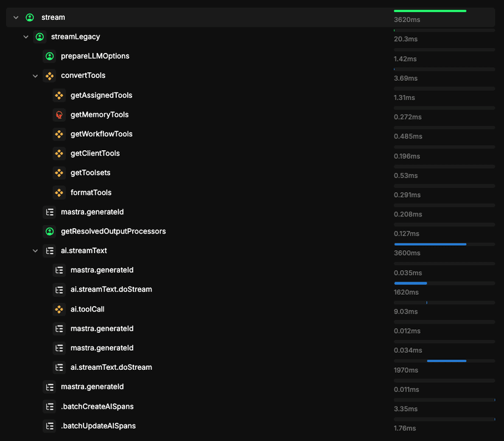Collapse the convertTools span
The height and width of the screenshot is (441, 504).
coord(35,75)
